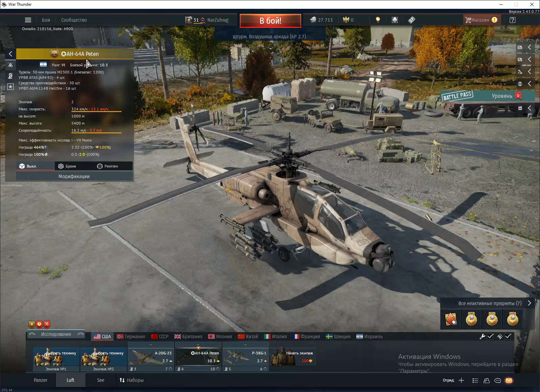Select Франция nation tab
540x392 pixels.
(306, 336)
